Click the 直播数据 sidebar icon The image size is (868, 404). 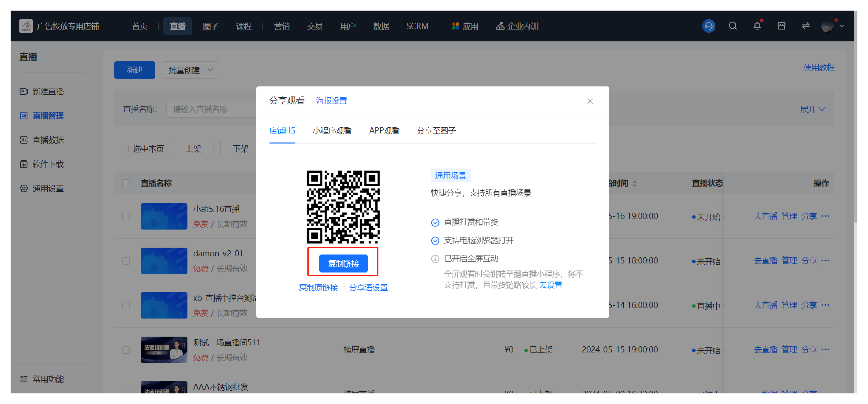pyautogui.click(x=24, y=140)
